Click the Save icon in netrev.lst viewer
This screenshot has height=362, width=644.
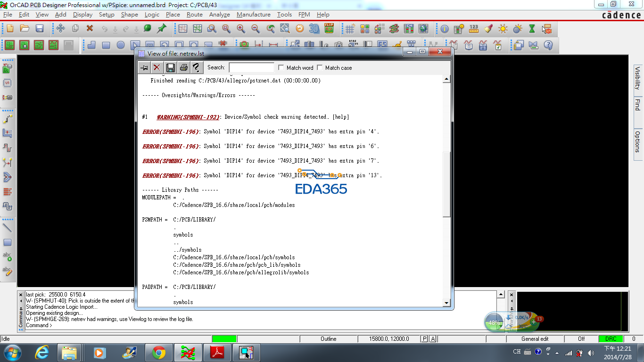click(x=170, y=67)
